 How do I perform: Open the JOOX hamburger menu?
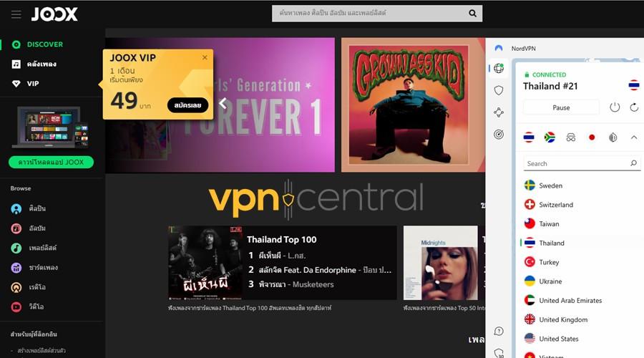(x=16, y=15)
